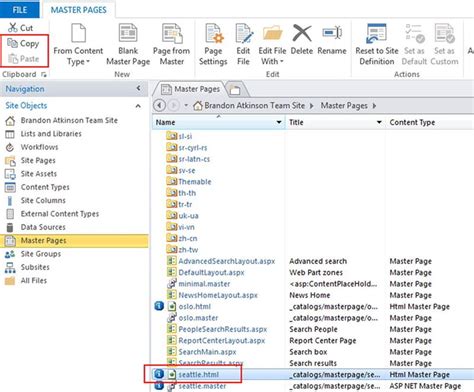Select DefaultLayout.aspx file
The width and height of the screenshot is (474, 392).
[x=211, y=272]
